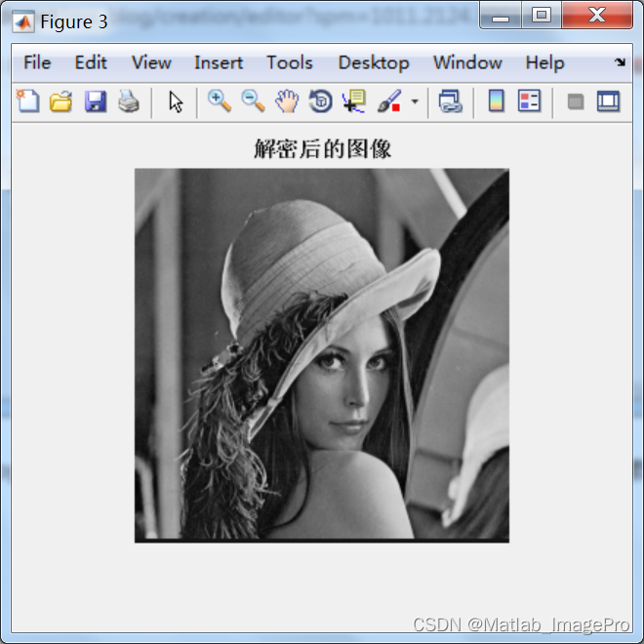Insert a legend from the toolbar
This screenshot has height=644, width=644.
pyautogui.click(x=530, y=101)
